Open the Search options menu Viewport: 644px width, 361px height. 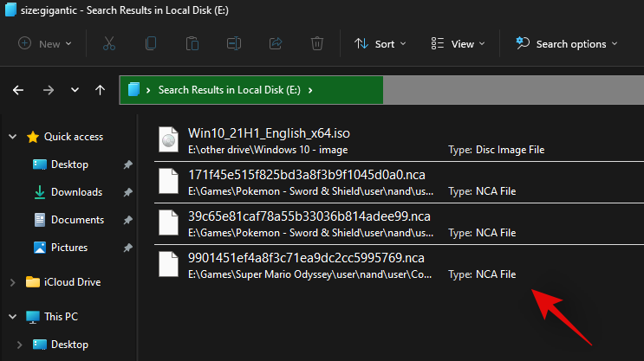coord(566,43)
